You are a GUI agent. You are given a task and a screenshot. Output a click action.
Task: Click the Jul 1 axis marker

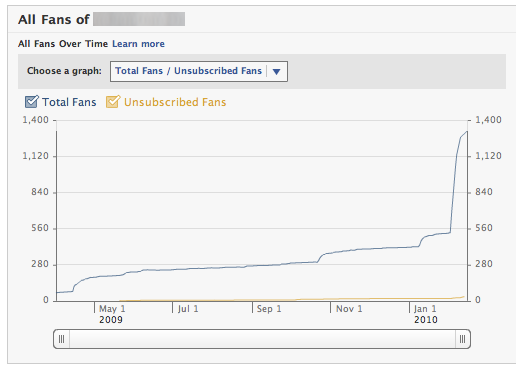[188, 309]
